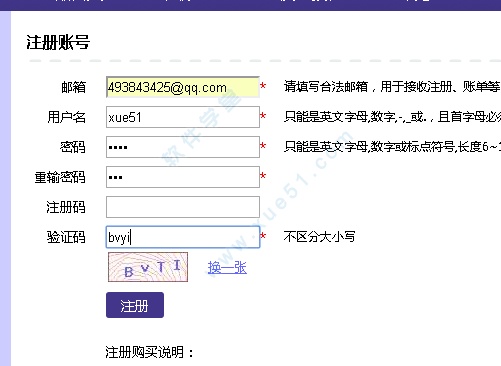Click the 密码 field label
This screenshot has height=366, width=501.
pyautogui.click(x=73, y=147)
